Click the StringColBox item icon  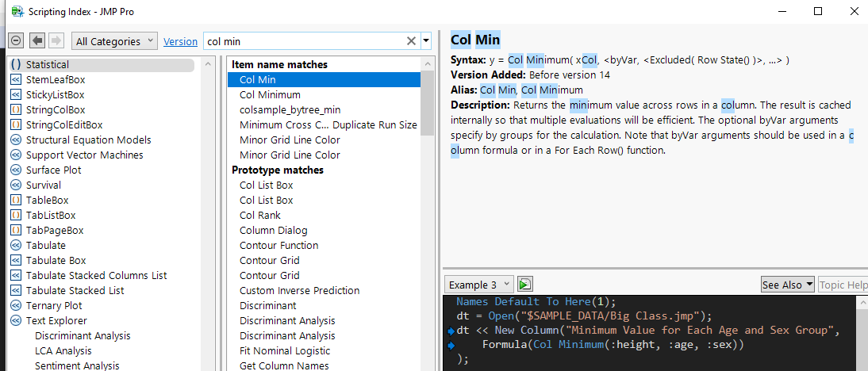point(16,109)
